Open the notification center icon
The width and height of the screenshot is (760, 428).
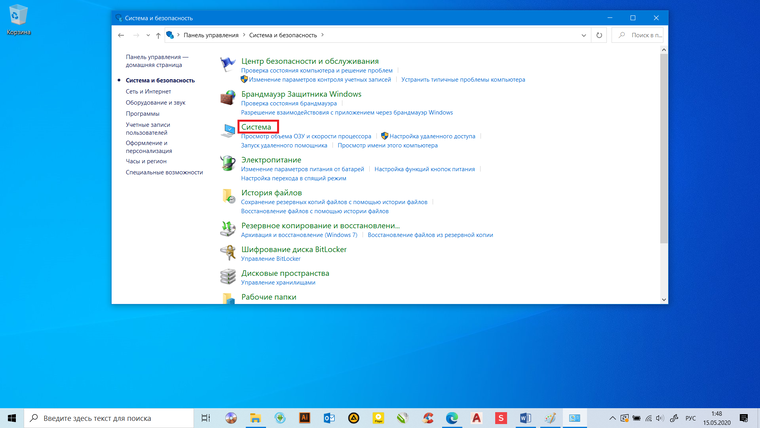coord(744,418)
